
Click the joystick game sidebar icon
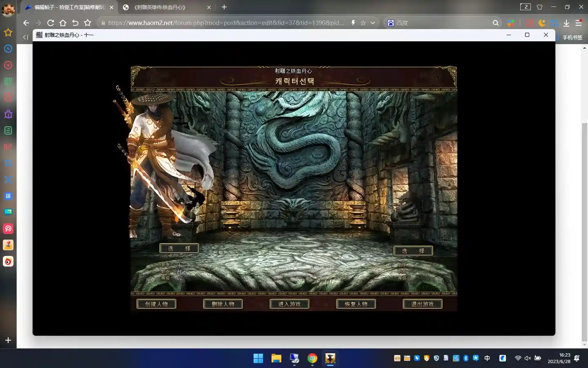(x=8, y=245)
